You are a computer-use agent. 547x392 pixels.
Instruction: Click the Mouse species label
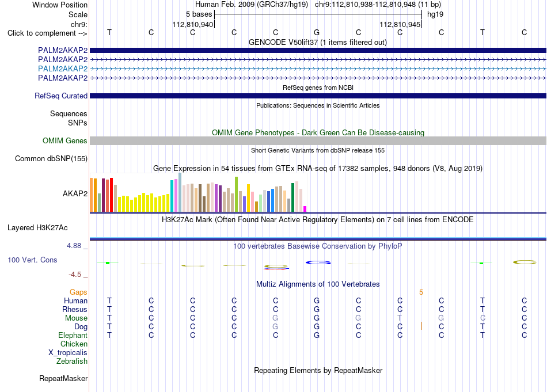click(77, 318)
